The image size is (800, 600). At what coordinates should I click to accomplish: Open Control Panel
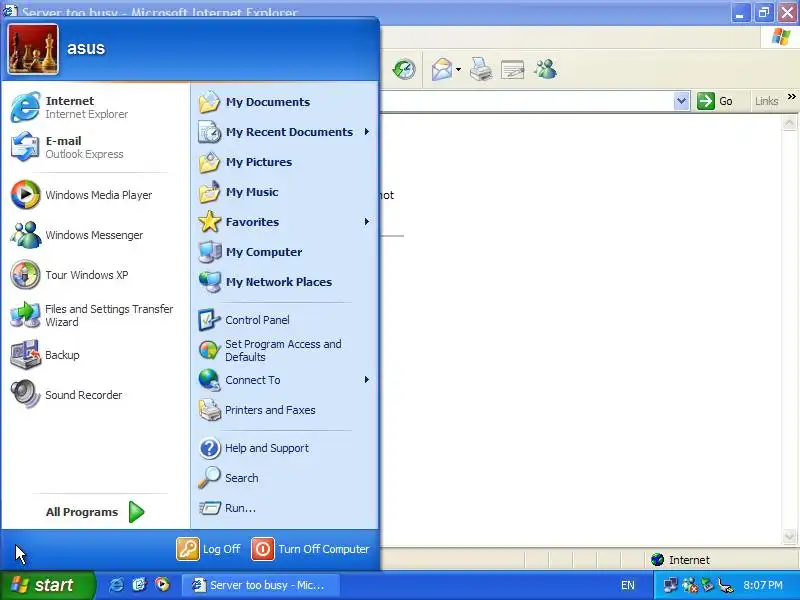284,320
